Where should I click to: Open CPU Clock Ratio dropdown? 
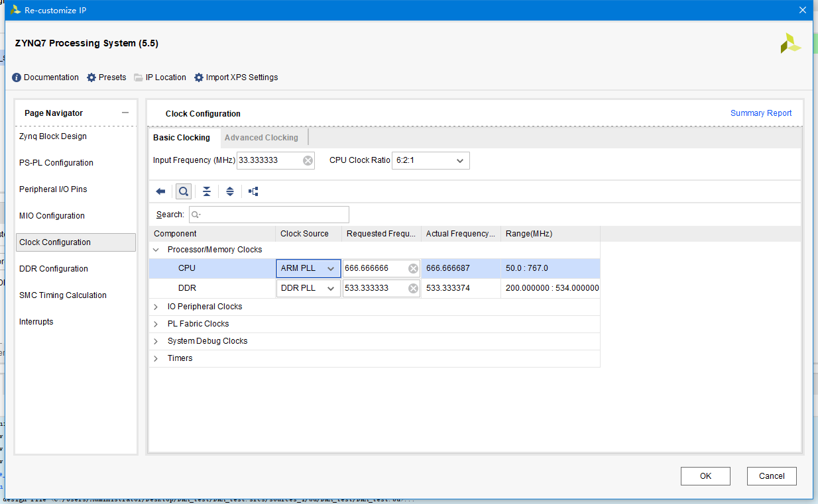click(x=431, y=160)
